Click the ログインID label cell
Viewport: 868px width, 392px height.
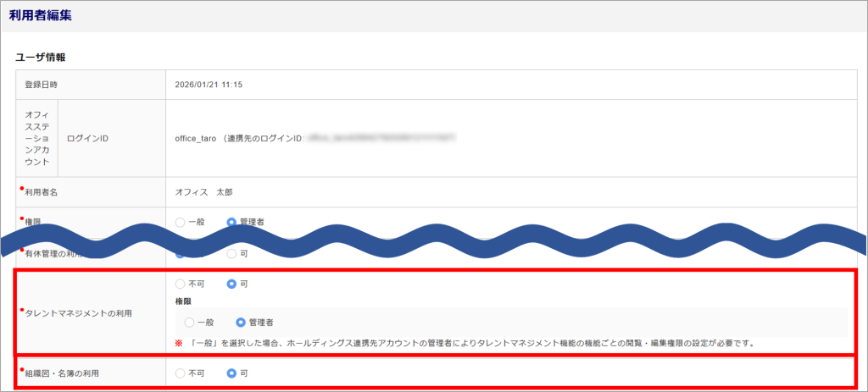(x=111, y=138)
